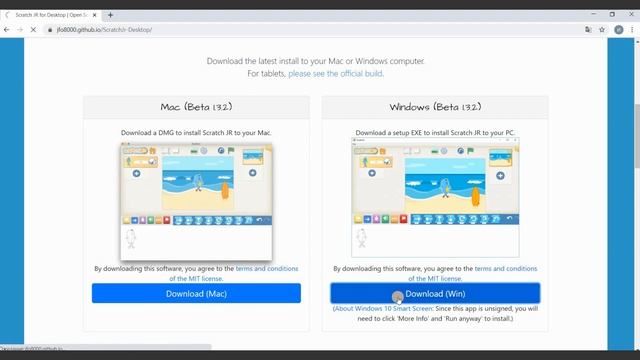Select the Scratch JR for Desktop tab
640x360 pixels.
pyautogui.click(x=51, y=15)
